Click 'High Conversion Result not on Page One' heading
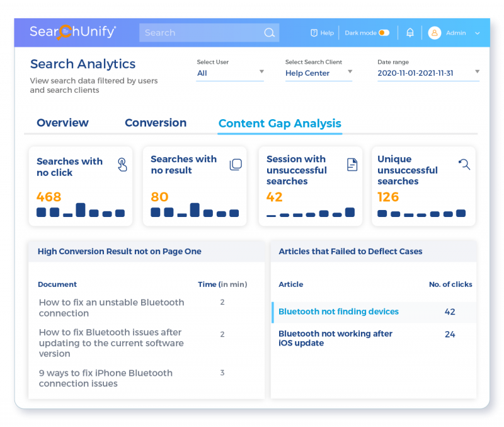The height and width of the screenshot is (427, 504). point(119,251)
